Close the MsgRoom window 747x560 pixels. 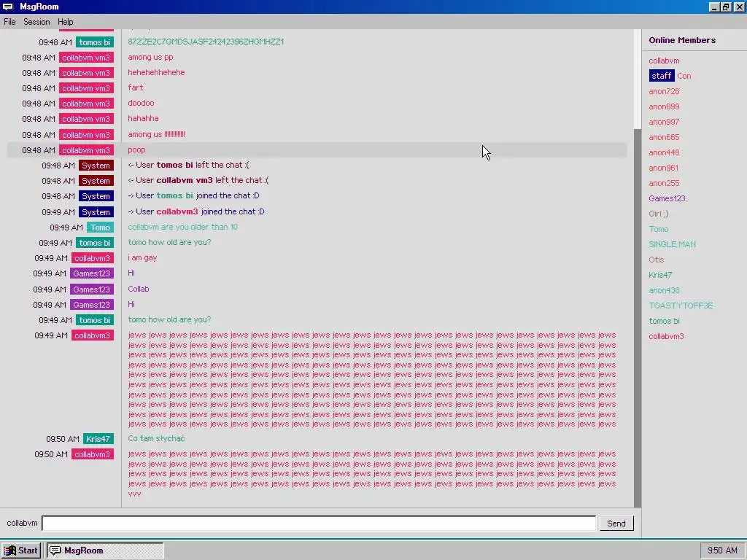(x=739, y=7)
